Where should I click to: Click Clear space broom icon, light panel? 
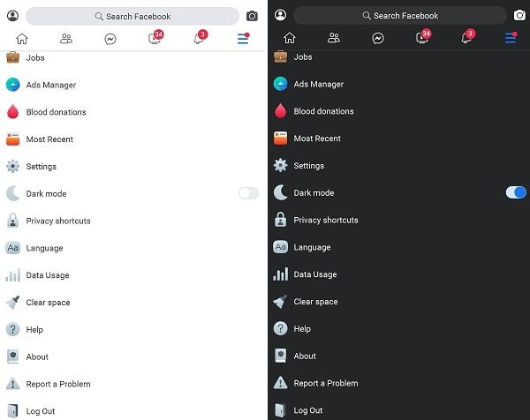pyautogui.click(x=13, y=302)
